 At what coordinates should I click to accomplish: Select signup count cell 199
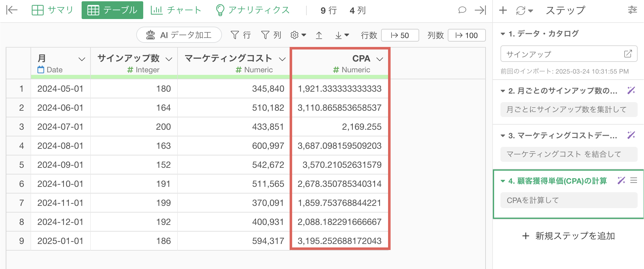134,203
